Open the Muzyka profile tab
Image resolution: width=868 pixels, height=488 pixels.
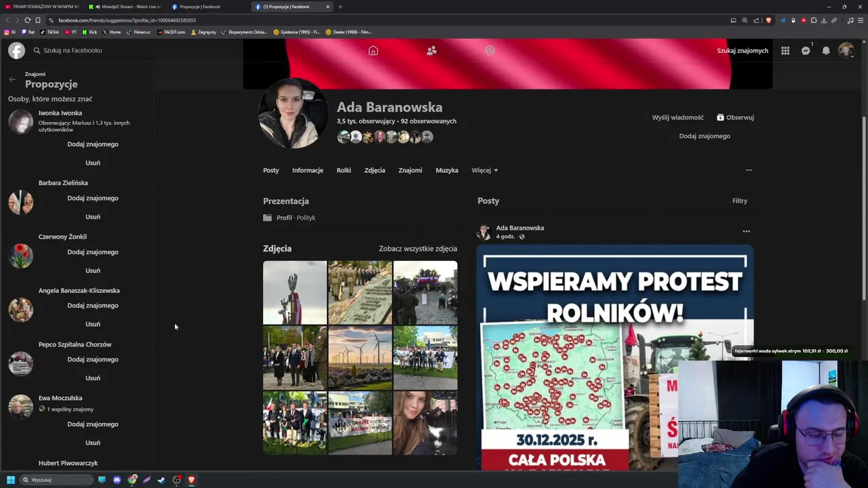(x=447, y=170)
